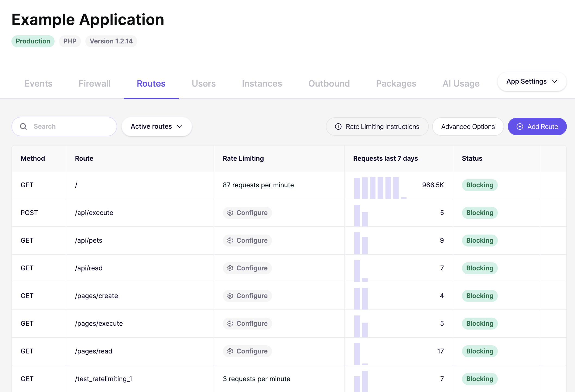
Task: Click the search magnifier icon
Action: (23, 127)
